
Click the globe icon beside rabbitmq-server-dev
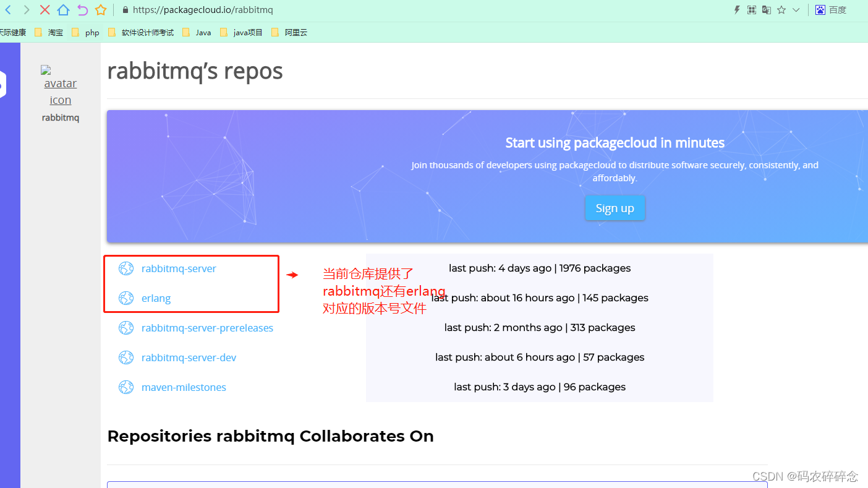[126, 357]
